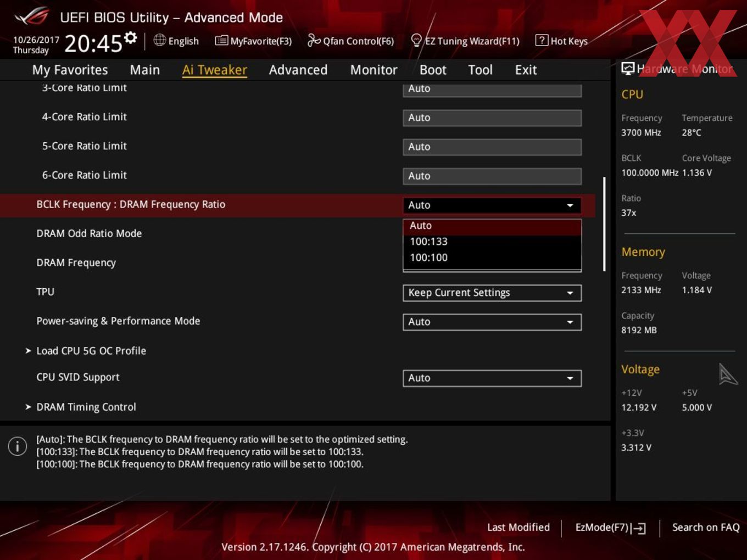Click the CPU temperature 28°C value
Image resolution: width=747 pixels, height=560 pixels.
(692, 133)
